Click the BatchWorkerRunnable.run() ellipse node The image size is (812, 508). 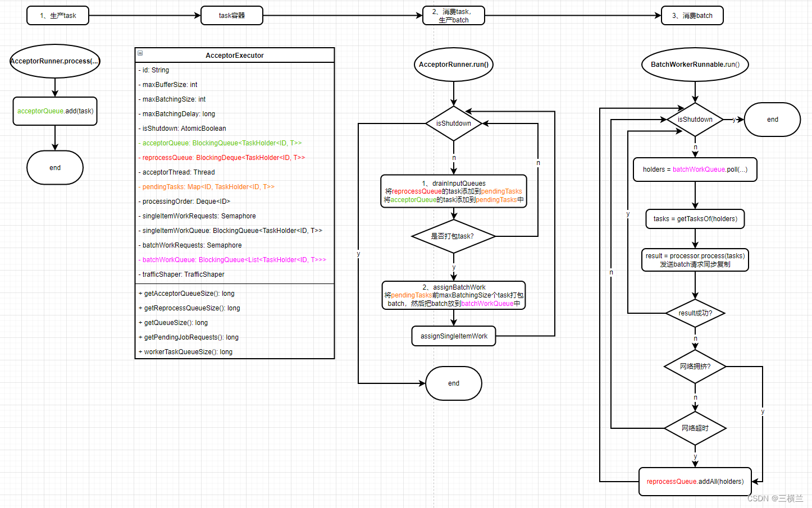[x=695, y=65]
